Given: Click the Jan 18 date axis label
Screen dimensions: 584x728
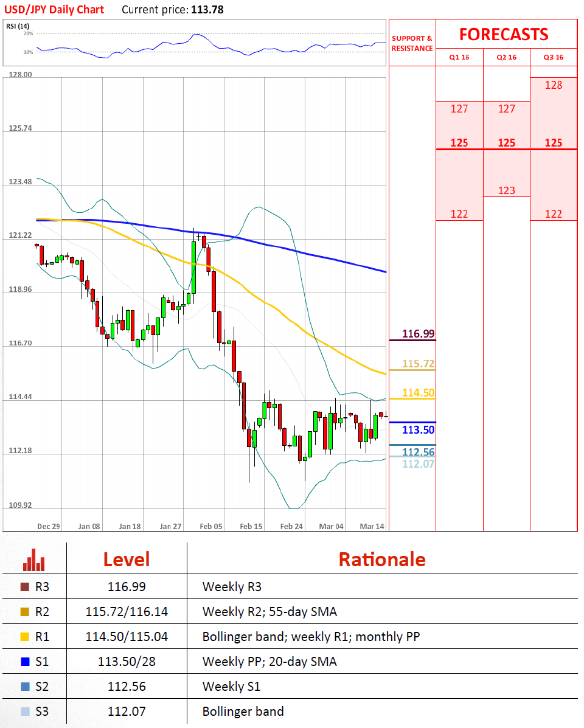Looking at the screenshot, I should coord(130,527).
